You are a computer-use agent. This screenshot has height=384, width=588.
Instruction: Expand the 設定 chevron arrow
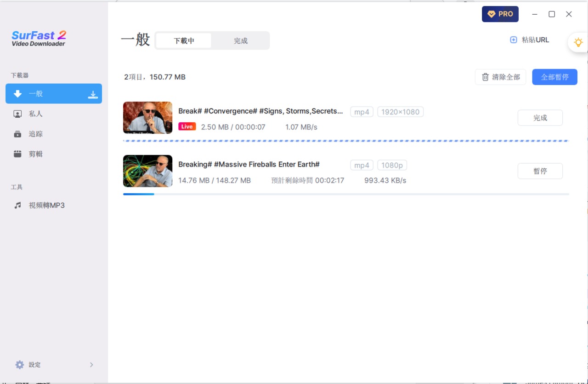tap(91, 365)
